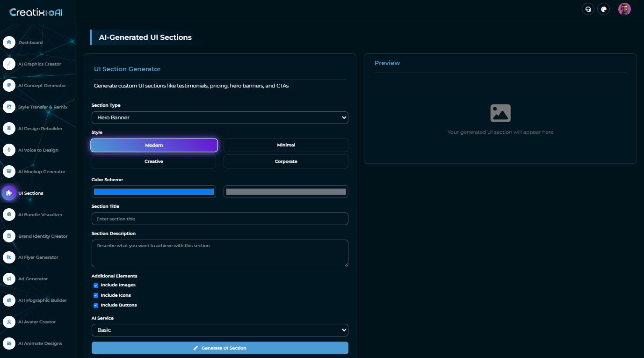The image size is (644, 358).
Task: Choose the Creative style option
Action: tap(154, 161)
